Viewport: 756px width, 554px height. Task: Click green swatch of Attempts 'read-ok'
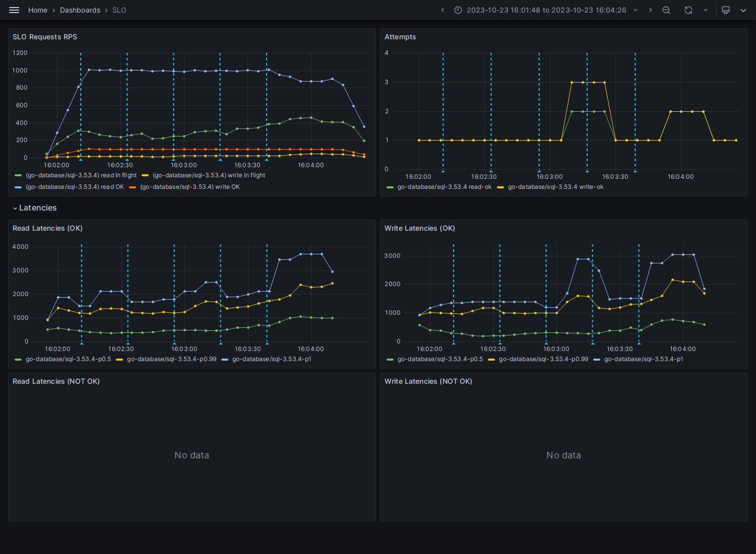(390, 187)
